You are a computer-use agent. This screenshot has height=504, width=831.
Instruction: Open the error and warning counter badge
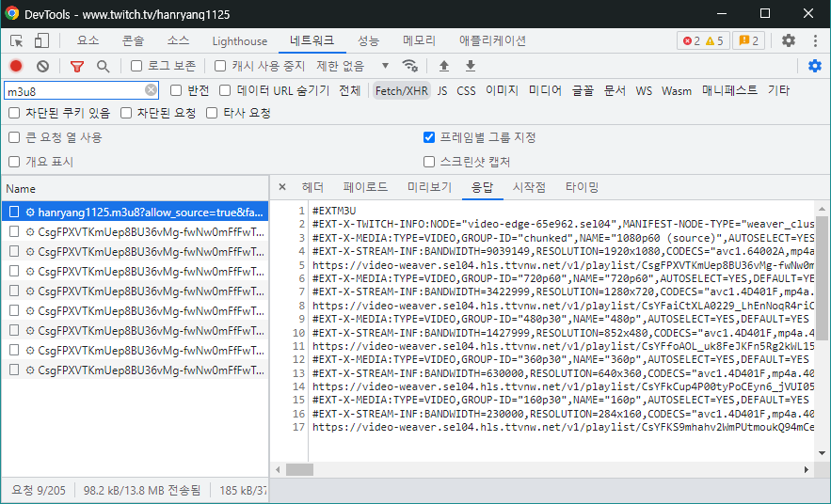(x=703, y=40)
